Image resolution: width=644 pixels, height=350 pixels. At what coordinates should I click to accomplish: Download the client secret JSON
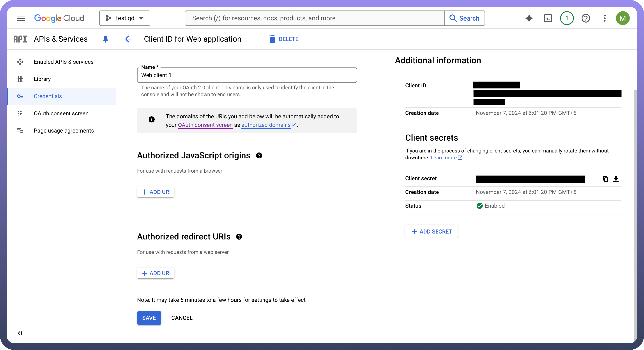(x=616, y=179)
